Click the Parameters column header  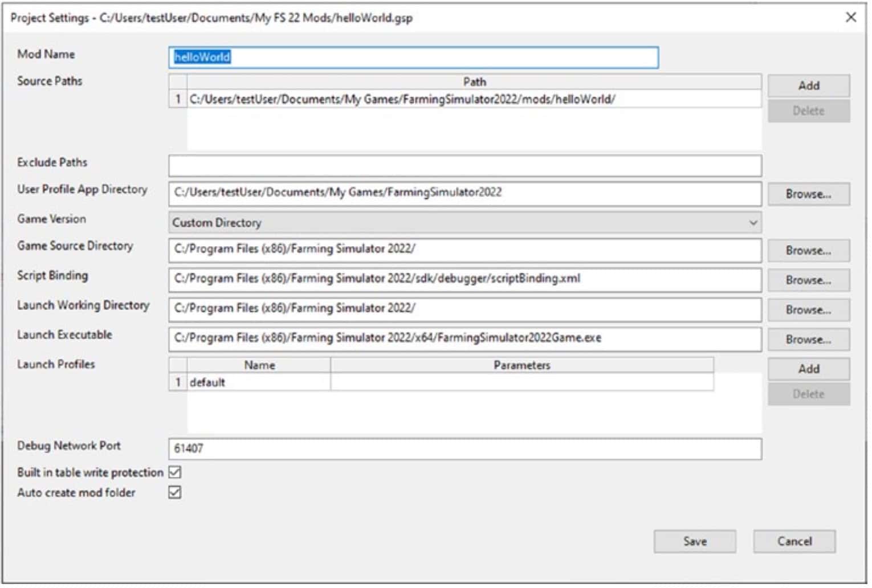click(521, 365)
